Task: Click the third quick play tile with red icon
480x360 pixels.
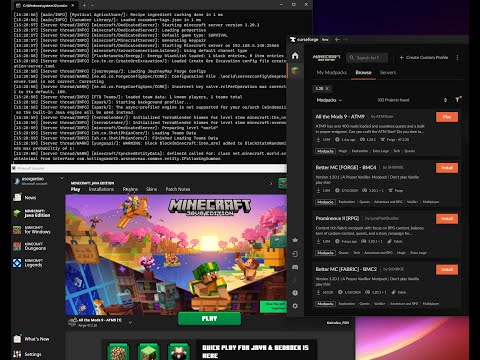Action: tap(179, 352)
